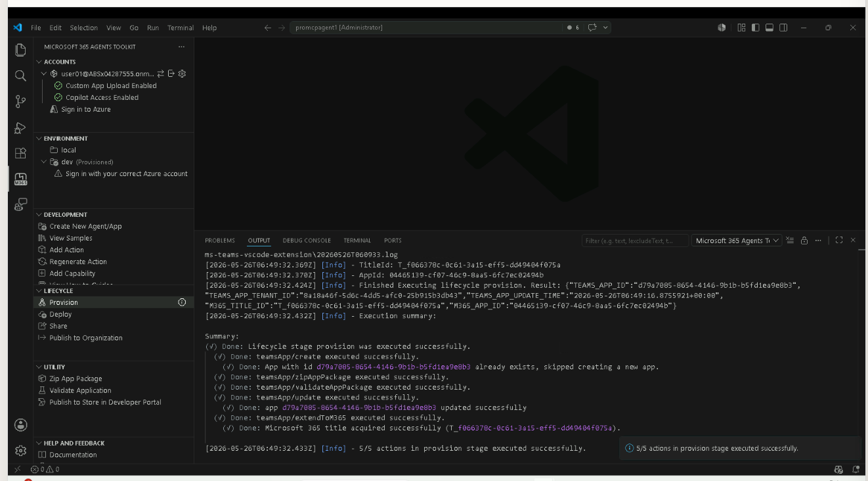Click the errors and warnings status indicator
Viewport: 868px width, 481px height.
[x=45, y=469]
